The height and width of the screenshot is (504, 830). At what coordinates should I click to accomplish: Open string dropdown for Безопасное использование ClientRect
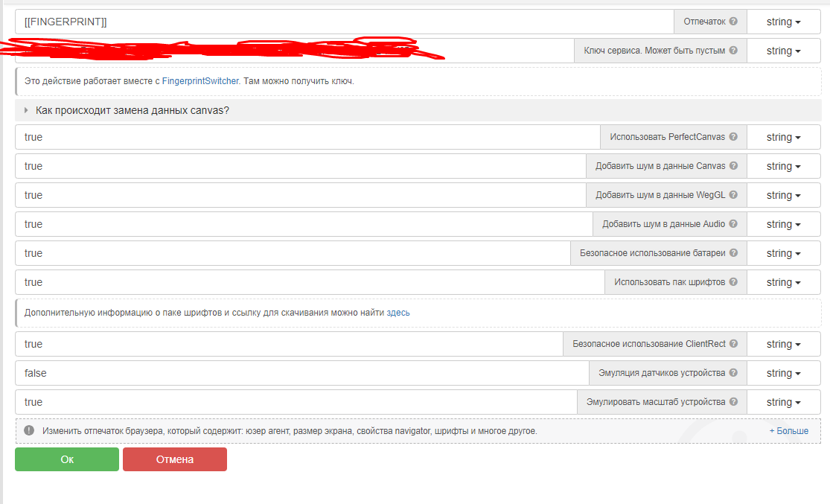coord(783,344)
